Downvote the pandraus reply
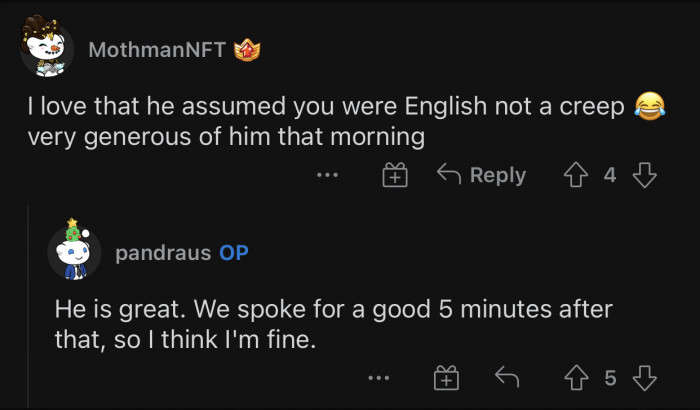The height and width of the screenshot is (410, 700). [x=646, y=378]
